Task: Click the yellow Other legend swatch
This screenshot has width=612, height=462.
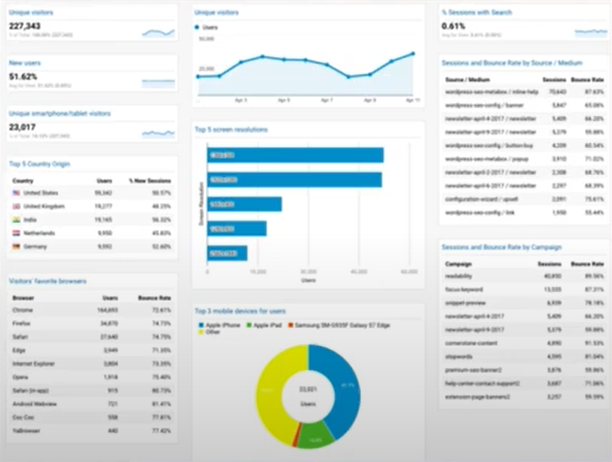Action: [x=201, y=332]
